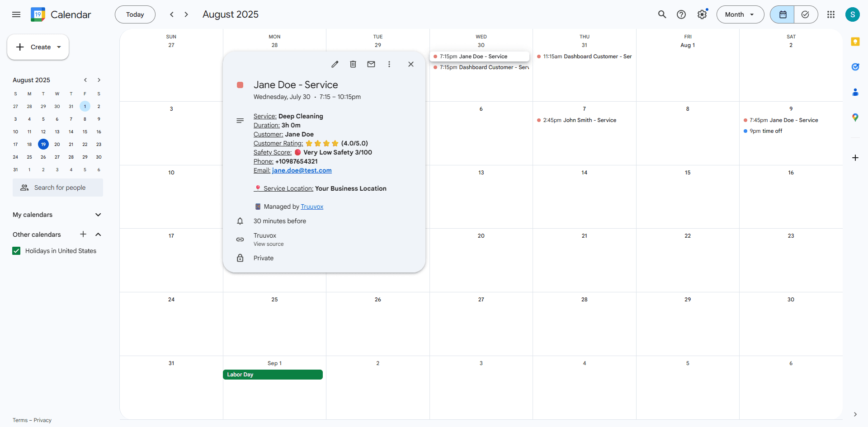Image resolution: width=868 pixels, height=427 pixels.
Task: Edit the Jane Doe event with pencil icon
Action: click(335, 64)
